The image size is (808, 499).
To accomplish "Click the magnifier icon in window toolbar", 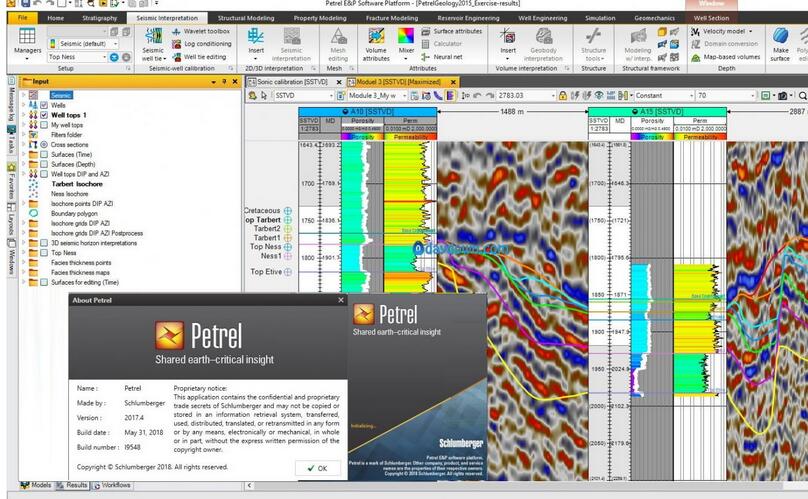I will point(802,95).
